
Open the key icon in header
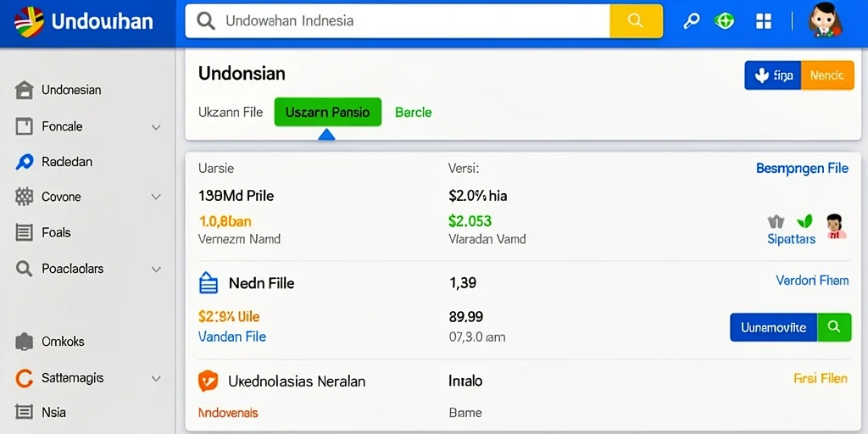[x=691, y=21]
